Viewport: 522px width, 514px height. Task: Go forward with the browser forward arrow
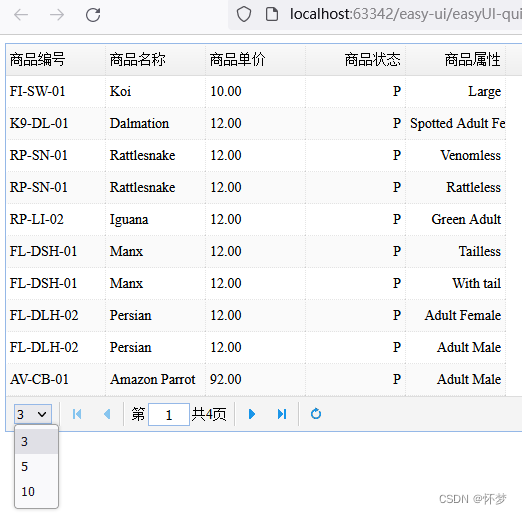pyautogui.click(x=57, y=15)
